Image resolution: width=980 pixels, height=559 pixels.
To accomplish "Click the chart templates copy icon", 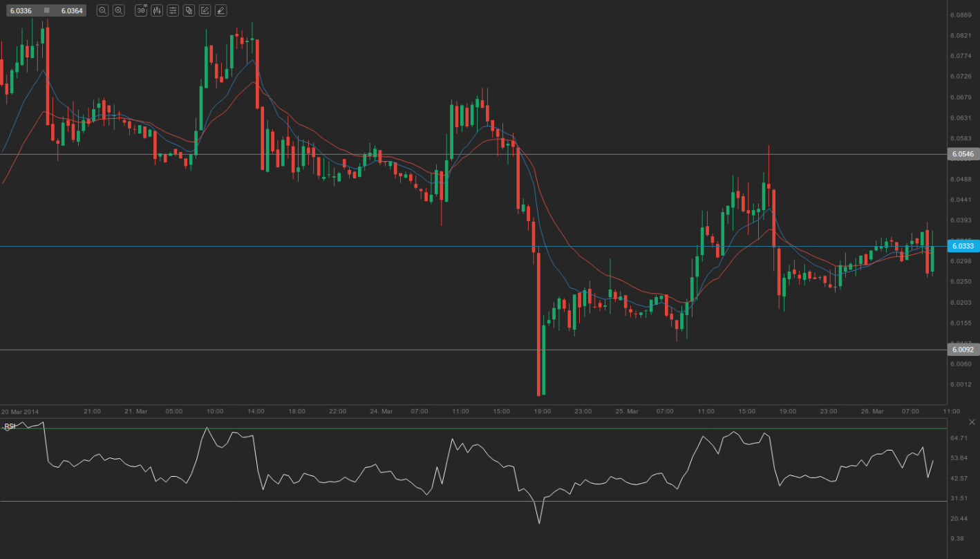I will tap(189, 10).
